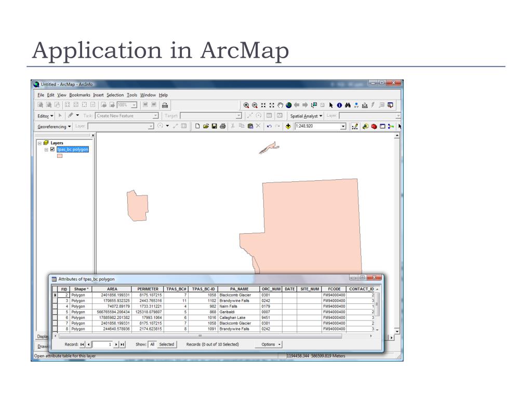Close the table of contents panel
The height and width of the screenshot is (399, 532).
point(93,135)
